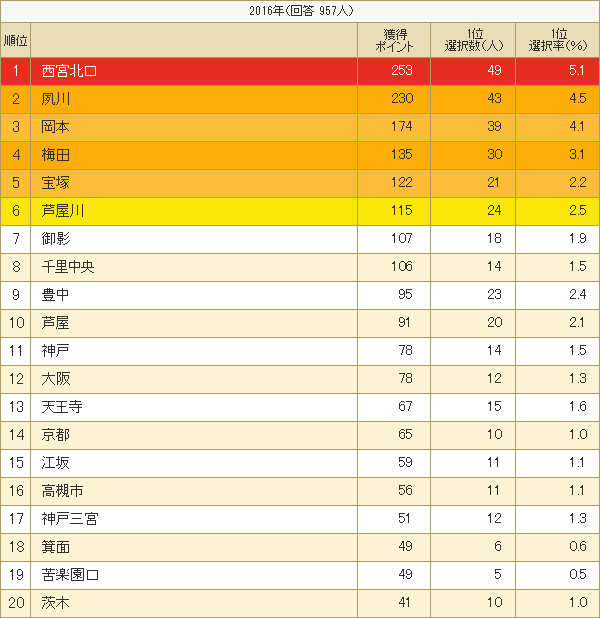Click the 獲得ポイント column header
Screen dimensions: 600x618
pos(394,40)
